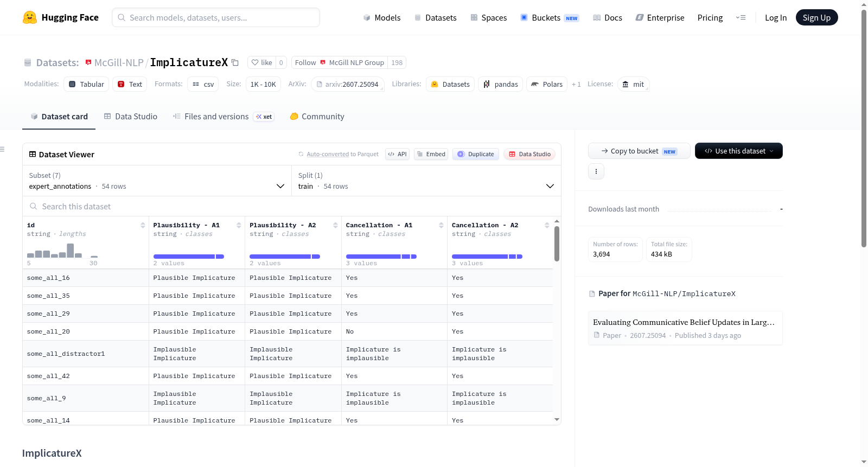Screen dimensions: 868x467
Task: Click the id lengths histogram
Action: [x=62, y=251]
